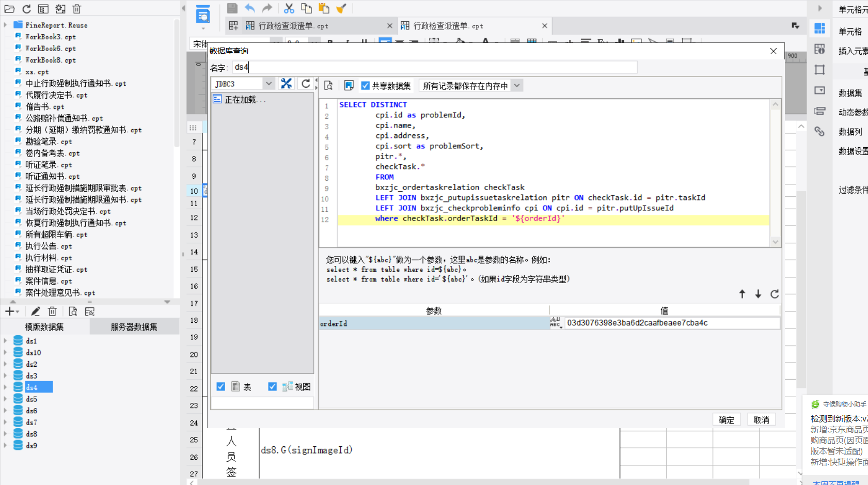This screenshot has width=868, height=485.
Task: Open the WorkBook3.cpt file
Action: (51, 37)
